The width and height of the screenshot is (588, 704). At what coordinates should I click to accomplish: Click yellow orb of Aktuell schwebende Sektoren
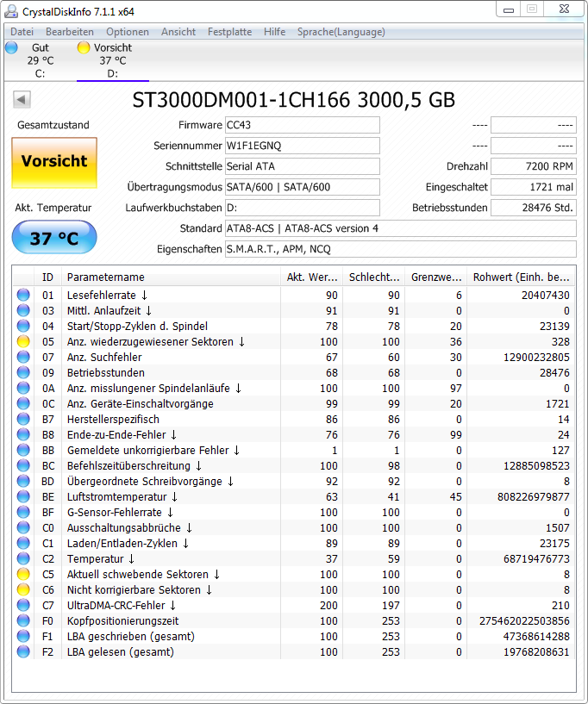[x=23, y=574]
